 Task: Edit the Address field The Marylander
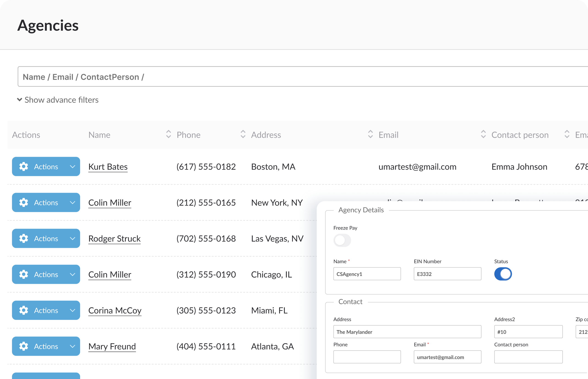(x=407, y=332)
